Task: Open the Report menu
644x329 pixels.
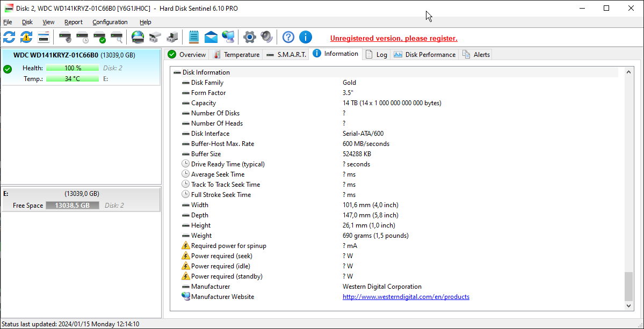Action: pos(74,22)
